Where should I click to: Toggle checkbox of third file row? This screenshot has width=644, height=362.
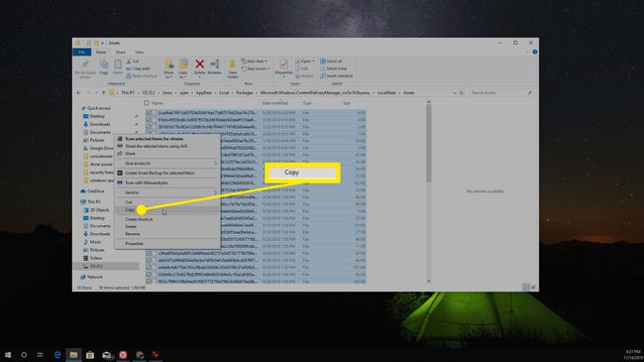pyautogui.click(x=149, y=127)
